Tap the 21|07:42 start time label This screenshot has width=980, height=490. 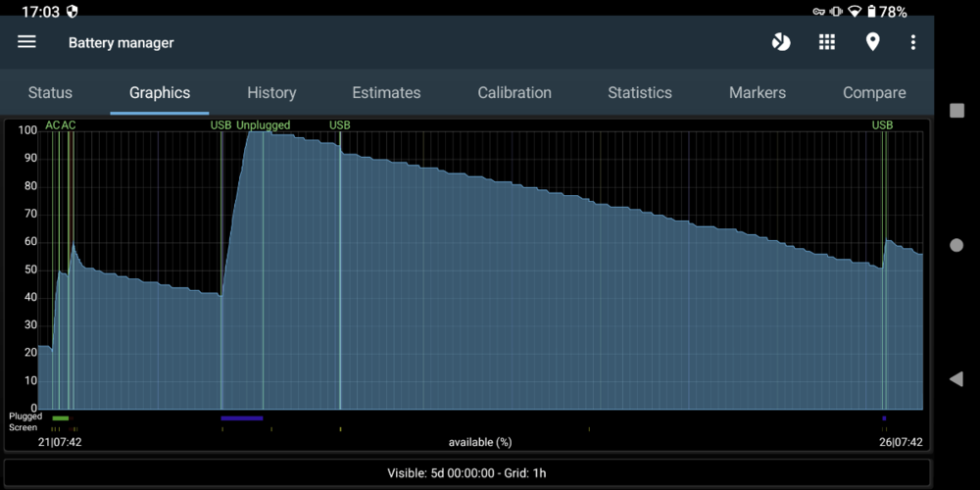(x=60, y=442)
